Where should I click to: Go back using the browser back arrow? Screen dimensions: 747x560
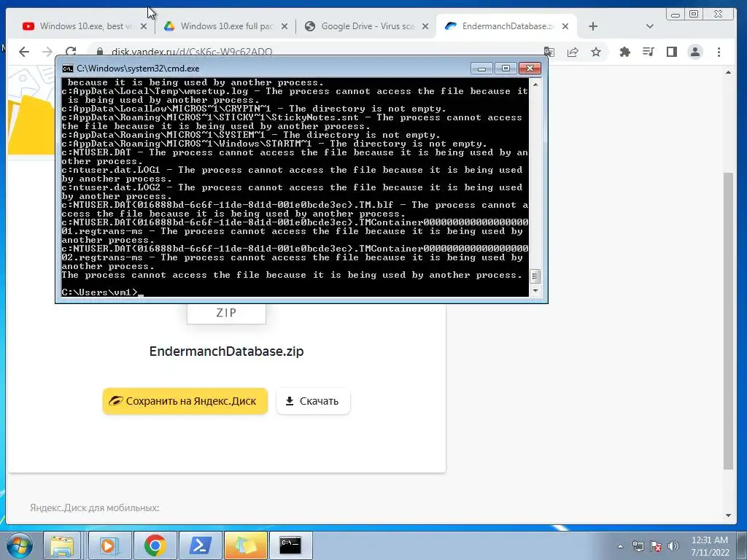click(24, 52)
